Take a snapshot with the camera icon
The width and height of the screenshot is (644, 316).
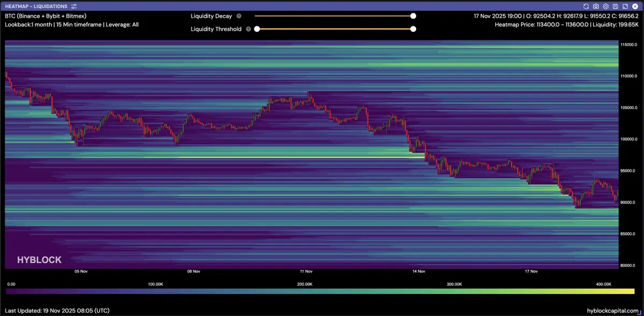click(596, 6)
